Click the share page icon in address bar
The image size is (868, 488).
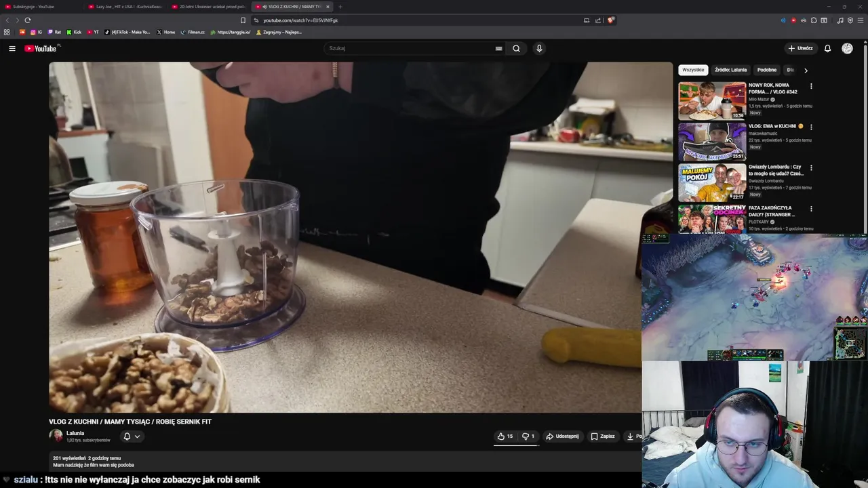click(598, 20)
